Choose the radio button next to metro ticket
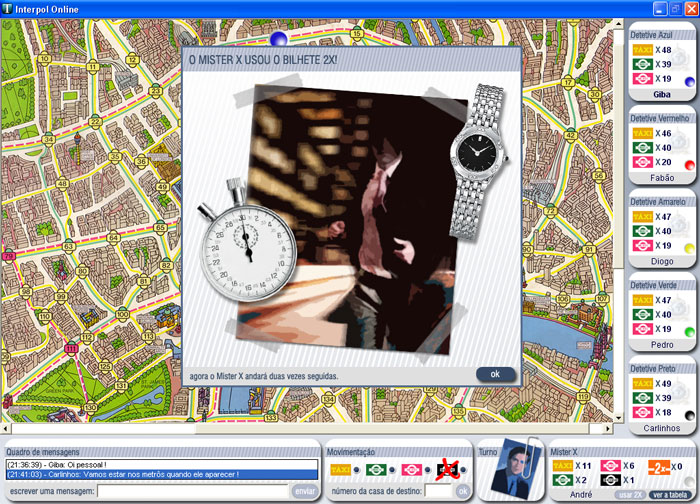700x504 pixels. coord(428,470)
